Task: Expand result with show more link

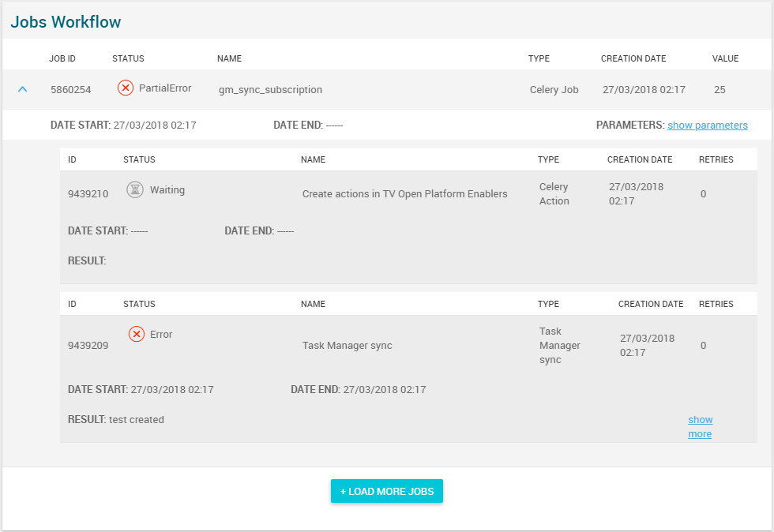Action: coord(700,426)
